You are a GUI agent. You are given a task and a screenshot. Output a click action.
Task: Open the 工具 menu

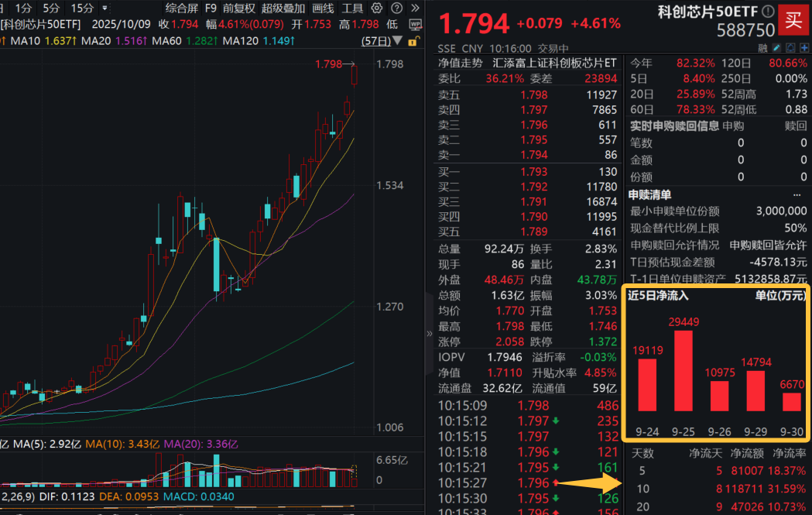(x=353, y=9)
